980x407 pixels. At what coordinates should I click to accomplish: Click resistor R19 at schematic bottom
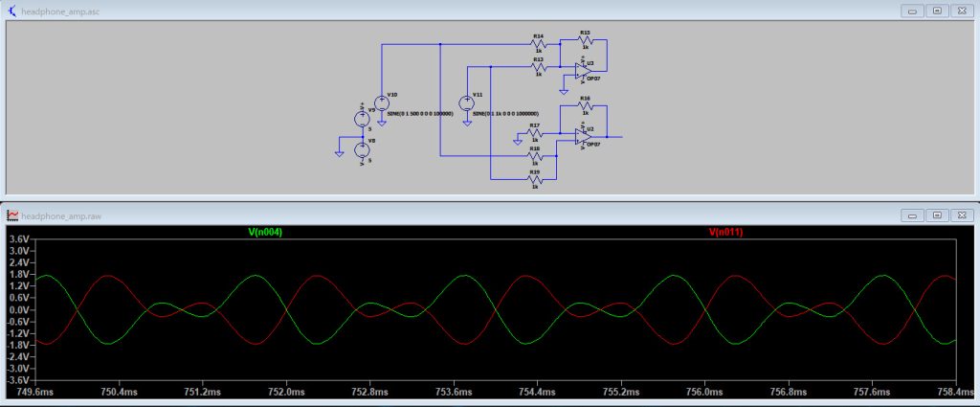535,178
